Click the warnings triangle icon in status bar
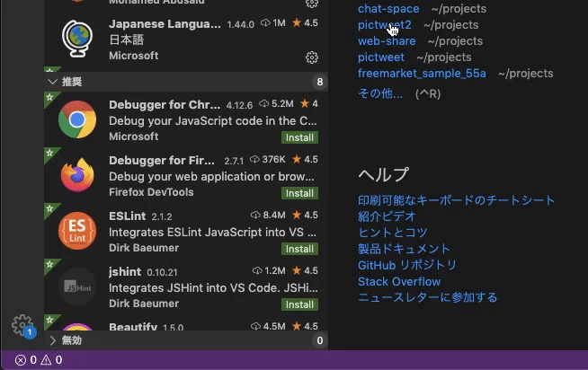This screenshot has width=588, height=370. [46, 360]
